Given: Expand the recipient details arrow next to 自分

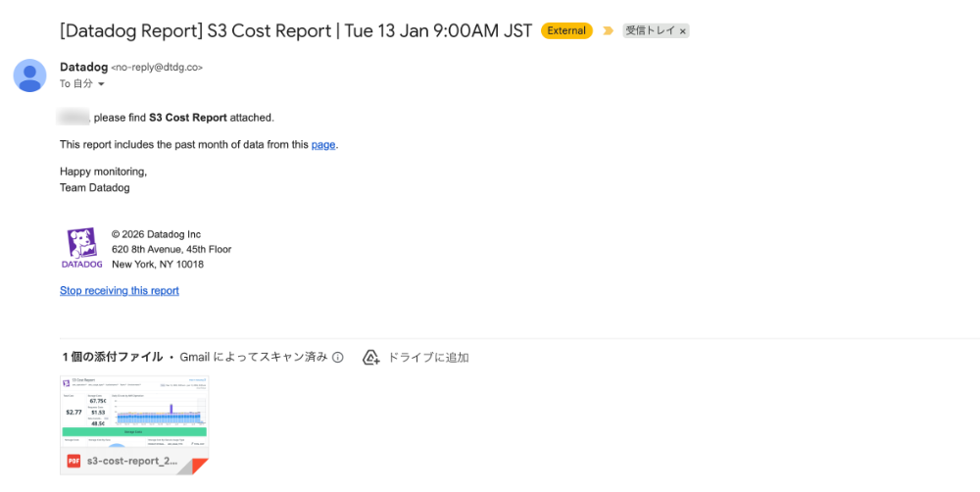Looking at the screenshot, I should [101, 84].
